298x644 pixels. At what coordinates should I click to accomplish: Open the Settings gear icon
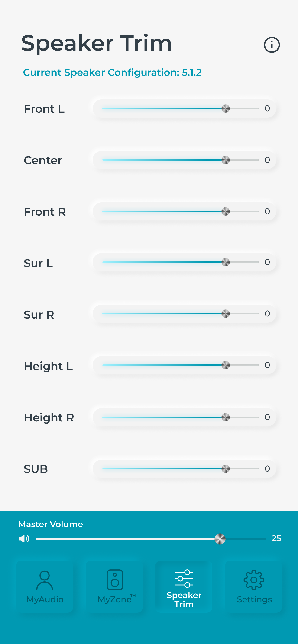[x=254, y=580]
